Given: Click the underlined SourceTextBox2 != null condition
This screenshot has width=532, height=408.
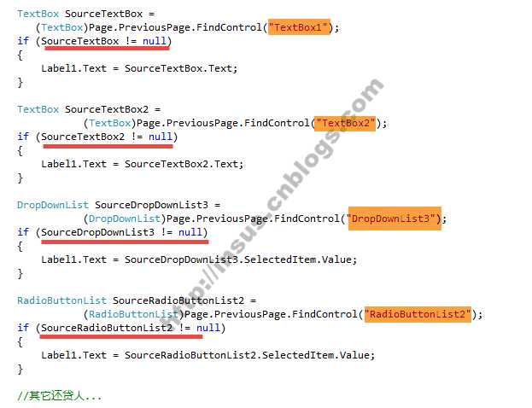Looking at the screenshot, I should pyautogui.click(x=107, y=137).
